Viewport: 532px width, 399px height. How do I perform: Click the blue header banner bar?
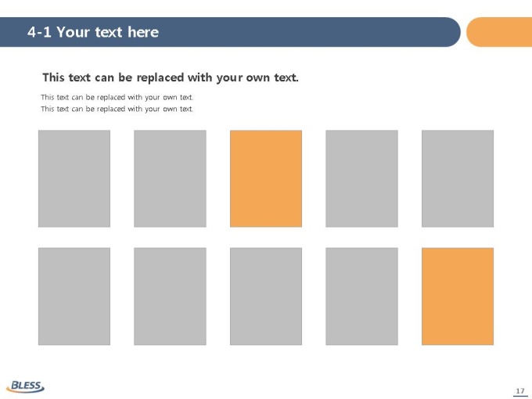coord(230,32)
